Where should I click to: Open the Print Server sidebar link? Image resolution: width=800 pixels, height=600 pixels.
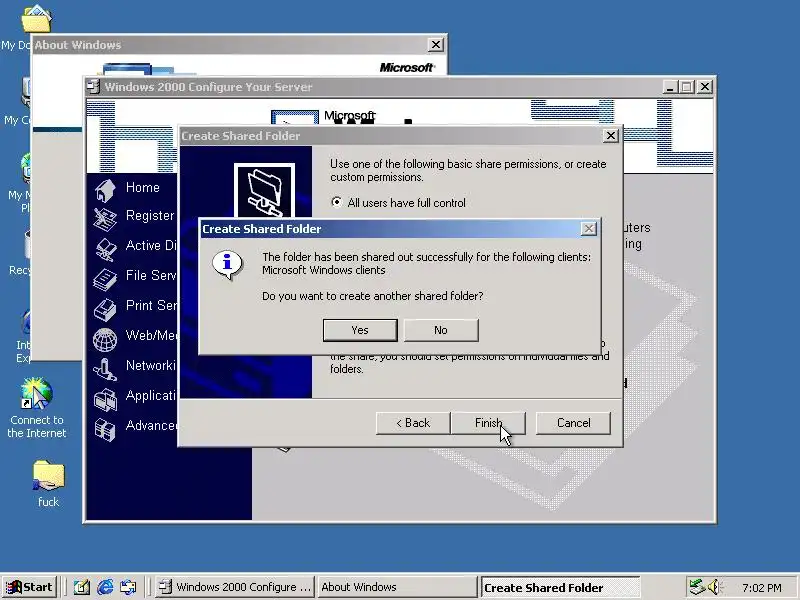tap(151, 305)
